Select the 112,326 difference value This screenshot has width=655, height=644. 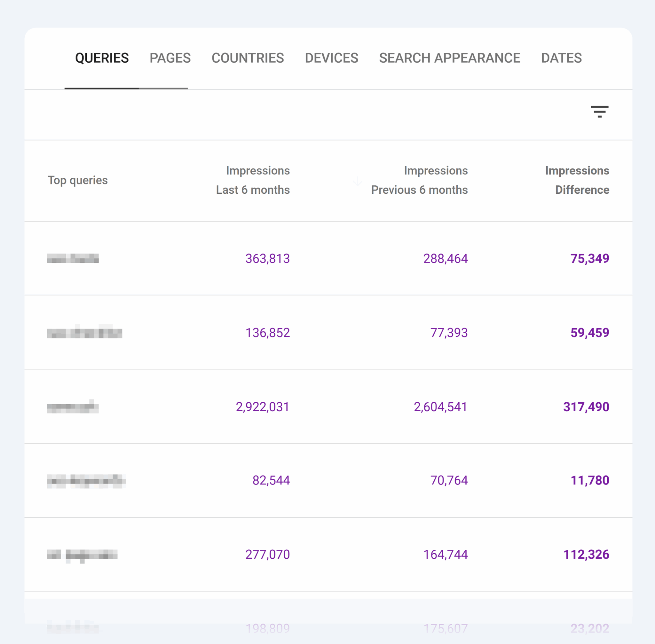586,555
